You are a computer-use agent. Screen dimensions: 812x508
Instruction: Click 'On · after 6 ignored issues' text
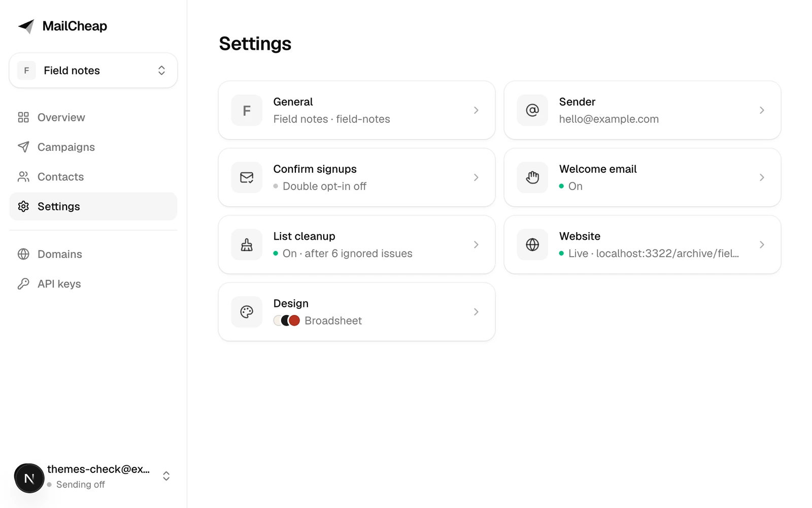(x=347, y=253)
